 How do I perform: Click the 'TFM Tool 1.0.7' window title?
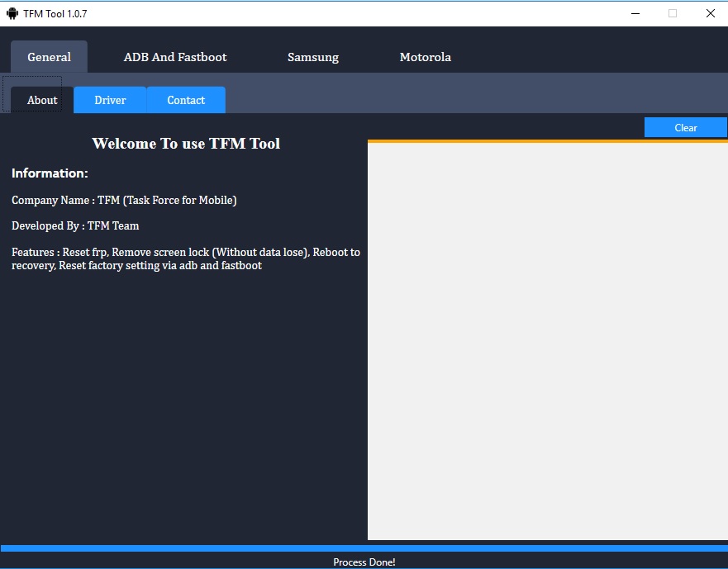click(x=55, y=14)
